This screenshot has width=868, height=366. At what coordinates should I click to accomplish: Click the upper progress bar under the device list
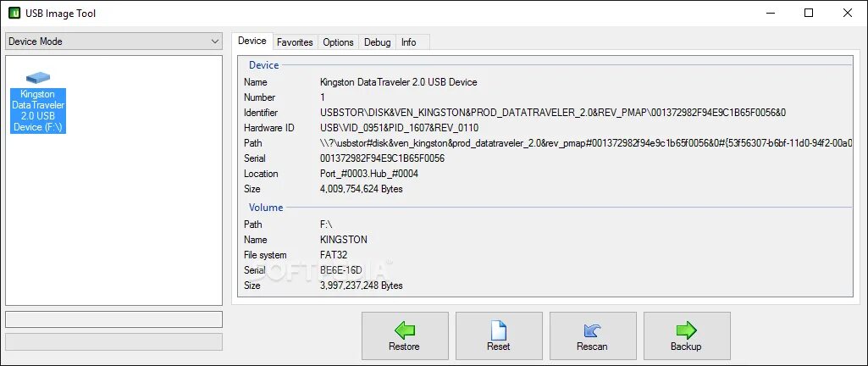tap(113, 319)
